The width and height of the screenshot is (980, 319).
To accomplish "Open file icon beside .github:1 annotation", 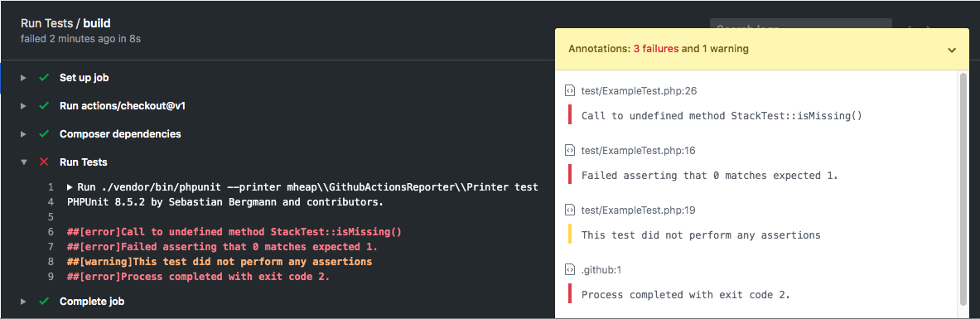I will (569, 269).
